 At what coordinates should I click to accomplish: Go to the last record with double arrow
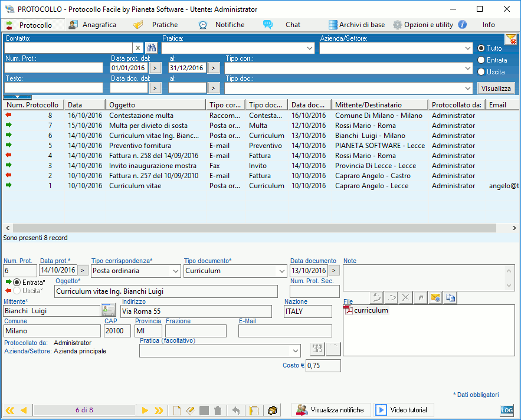click(159, 410)
